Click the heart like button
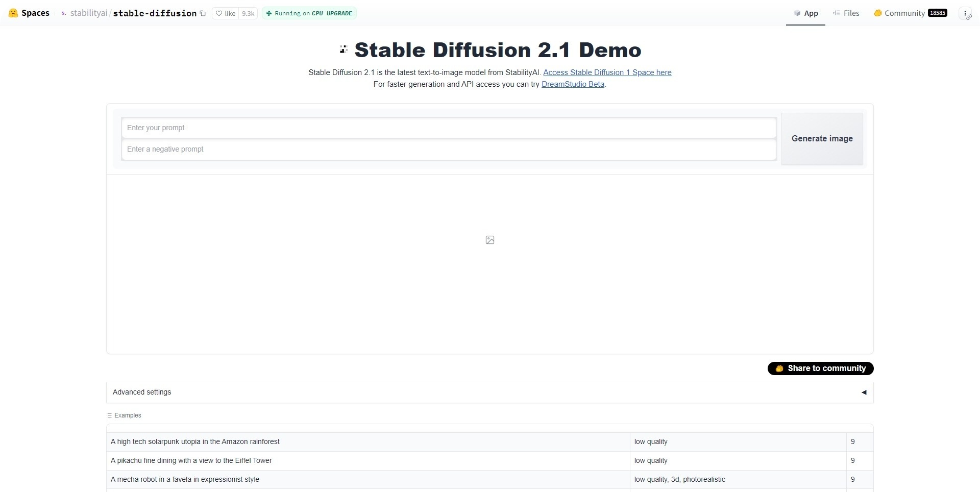The image size is (980, 492). pyautogui.click(x=226, y=13)
